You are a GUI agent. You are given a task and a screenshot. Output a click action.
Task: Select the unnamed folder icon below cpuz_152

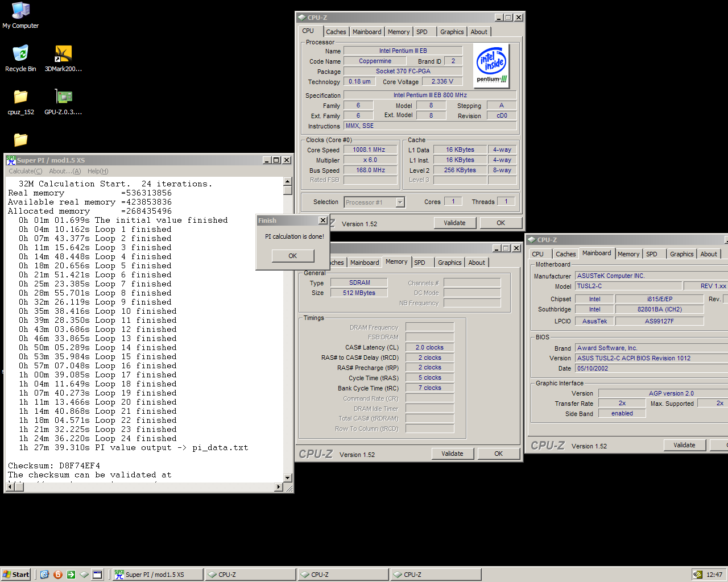tap(20, 139)
